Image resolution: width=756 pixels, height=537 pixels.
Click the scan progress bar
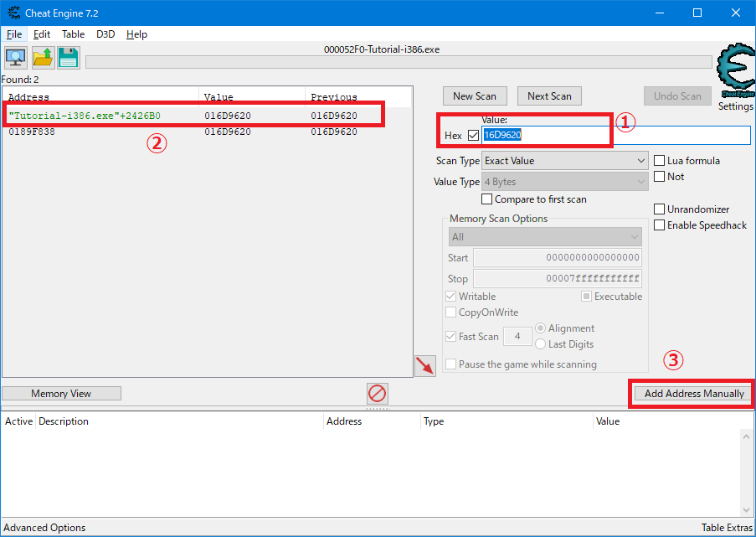click(x=399, y=62)
